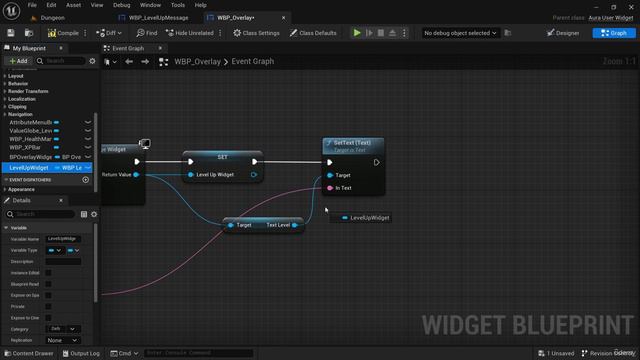The height and width of the screenshot is (360, 640).
Task: Enable the Instance Editable checkbox
Action: (48, 273)
